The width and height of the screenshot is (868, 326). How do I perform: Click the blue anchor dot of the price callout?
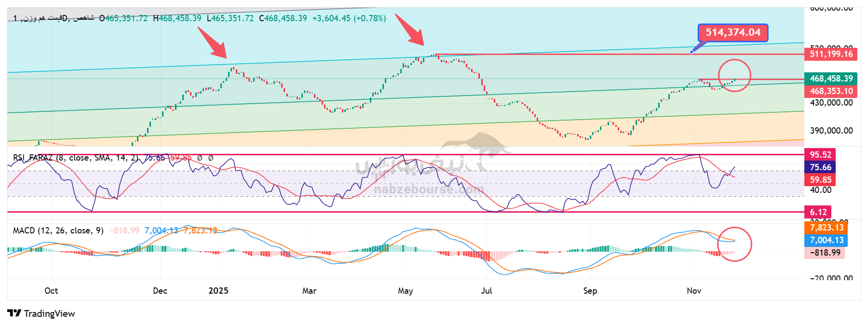(x=692, y=52)
